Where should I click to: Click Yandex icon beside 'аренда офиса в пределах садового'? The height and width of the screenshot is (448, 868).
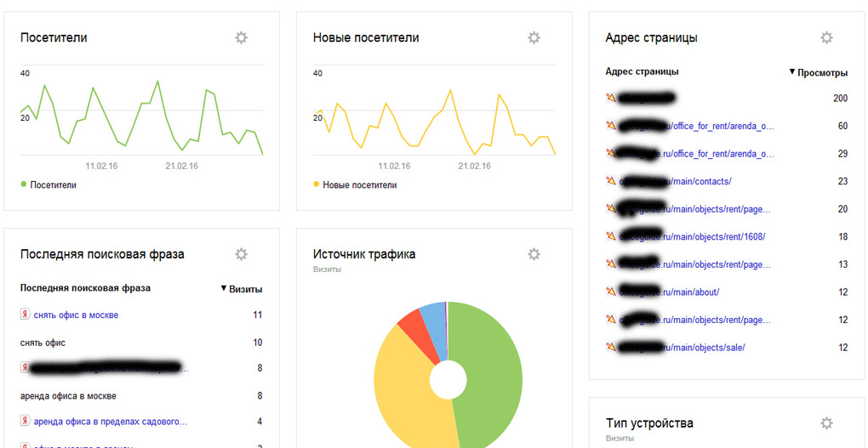25,421
